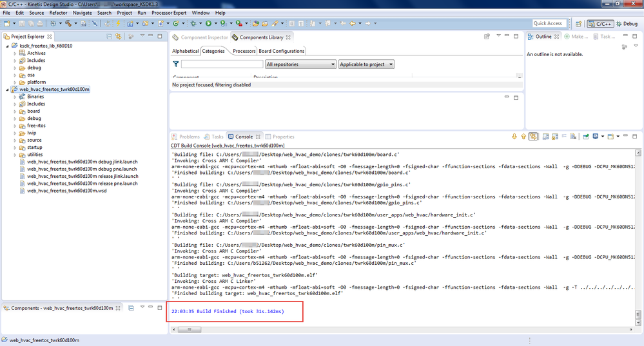Click the Open Perspective icon
Screen dimensions: 644x346
(578, 24)
